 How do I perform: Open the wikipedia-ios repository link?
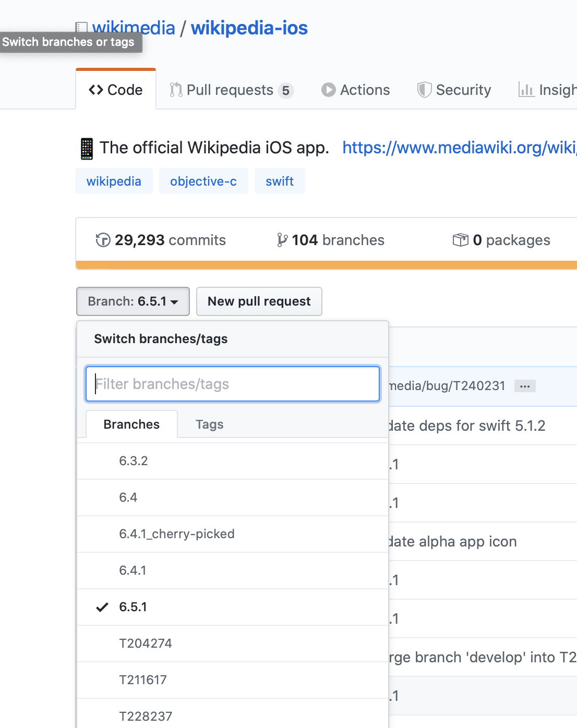tap(249, 28)
